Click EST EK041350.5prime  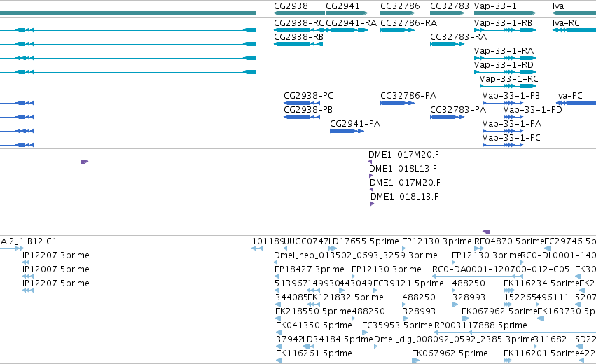point(314,325)
